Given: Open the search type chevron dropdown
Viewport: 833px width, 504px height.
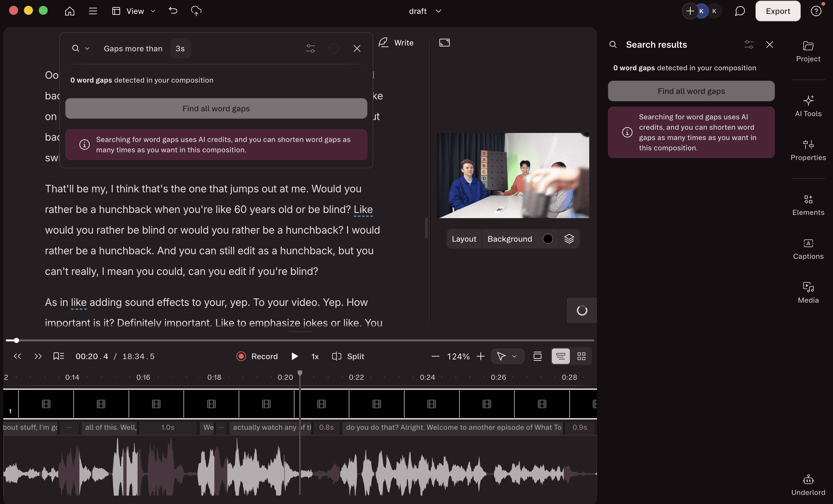Looking at the screenshot, I should (87, 49).
